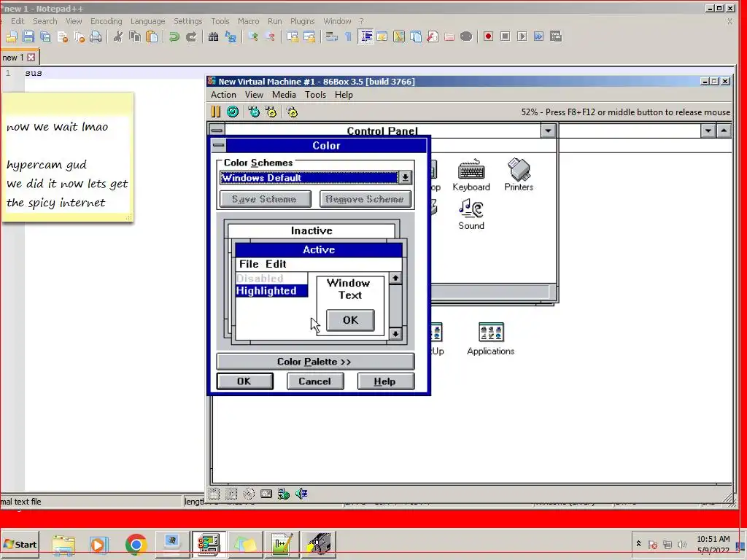
Task: Click Help button in Color dialog
Action: click(x=385, y=381)
